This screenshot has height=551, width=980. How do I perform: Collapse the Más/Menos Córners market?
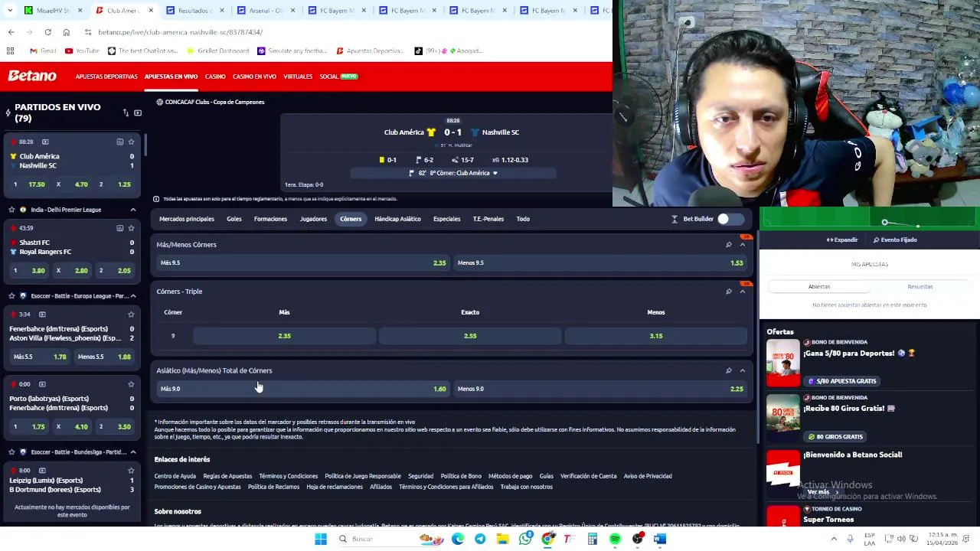click(742, 245)
